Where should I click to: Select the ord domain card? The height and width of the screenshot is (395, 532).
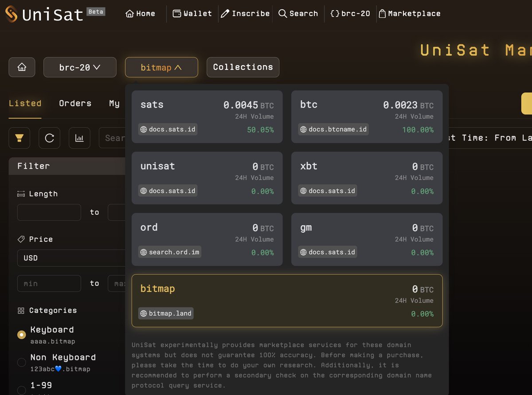207,239
